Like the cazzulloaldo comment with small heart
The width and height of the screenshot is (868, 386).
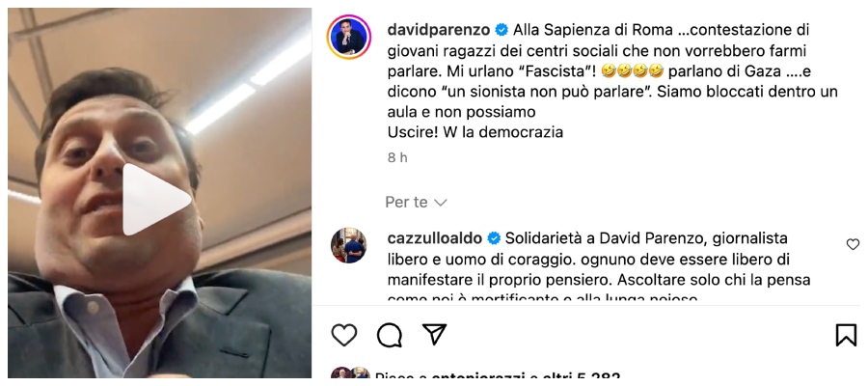[x=854, y=244]
